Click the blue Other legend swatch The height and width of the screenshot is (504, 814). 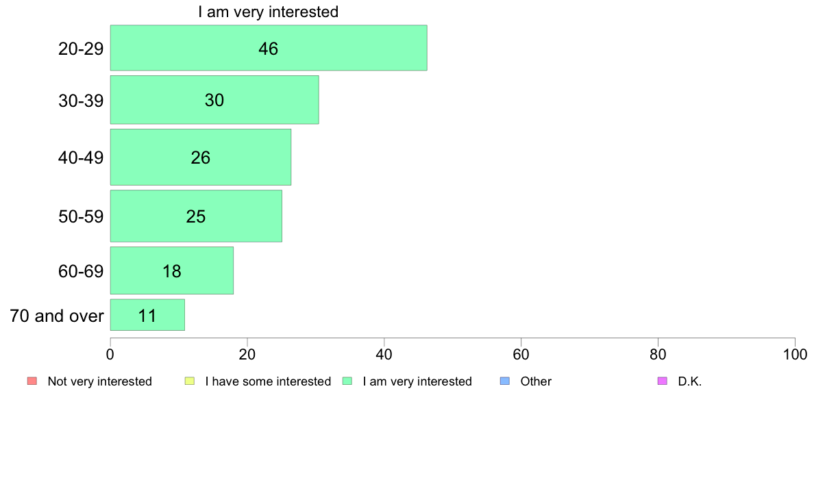tap(504, 381)
